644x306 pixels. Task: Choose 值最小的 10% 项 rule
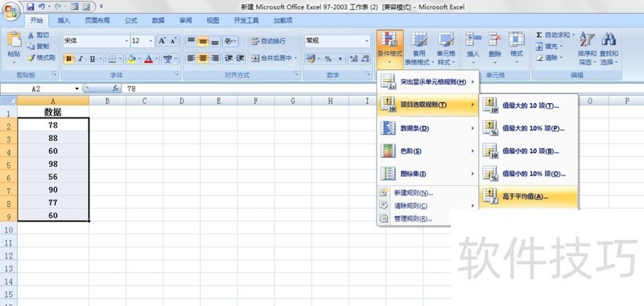pos(529,174)
